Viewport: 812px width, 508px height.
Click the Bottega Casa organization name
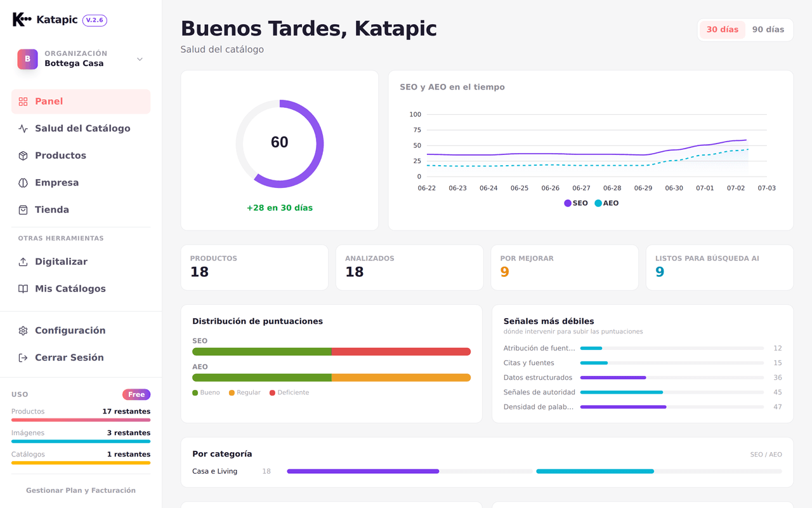[74, 63]
